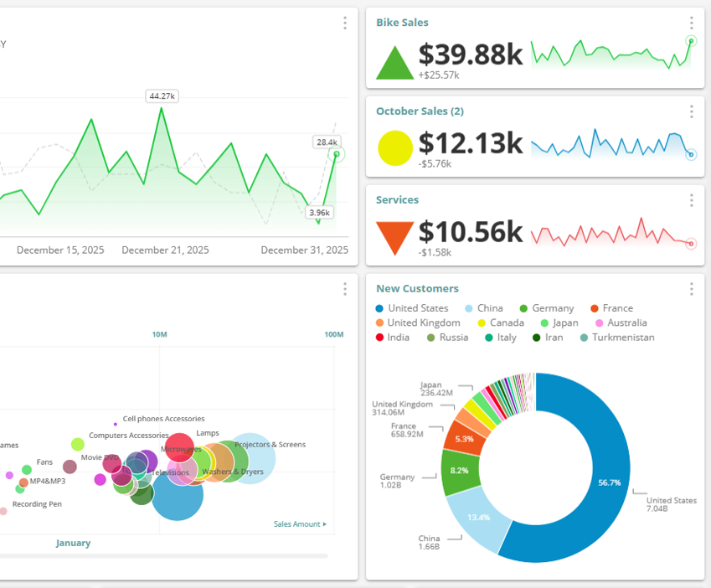The image size is (711, 588).
Task: Open the October Sales (2) widget options menu
Action: click(x=691, y=111)
